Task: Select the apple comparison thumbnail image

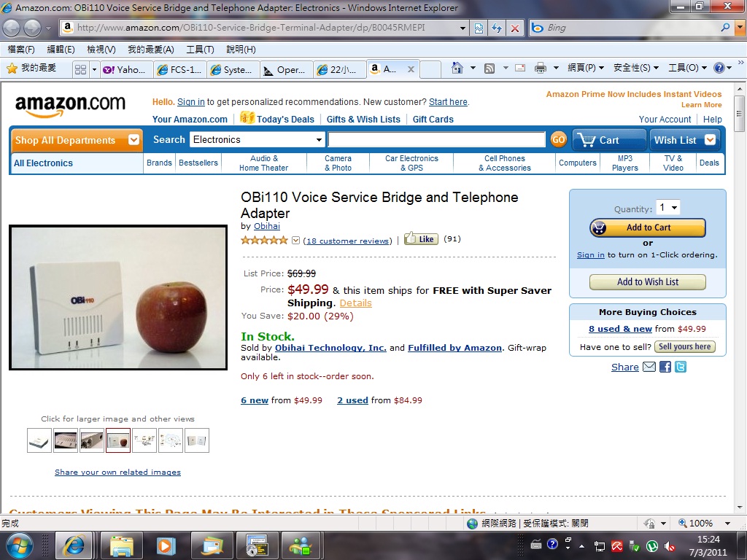Action: coord(118,440)
